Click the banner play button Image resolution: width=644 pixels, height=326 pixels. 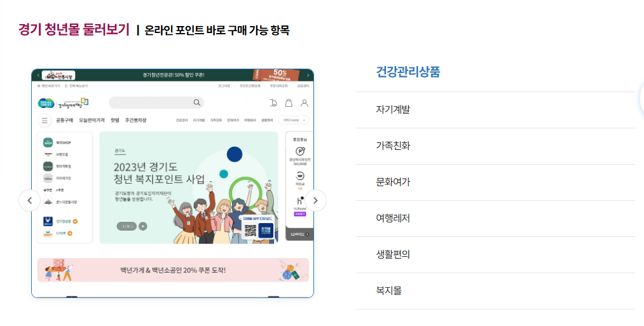[x=142, y=226]
